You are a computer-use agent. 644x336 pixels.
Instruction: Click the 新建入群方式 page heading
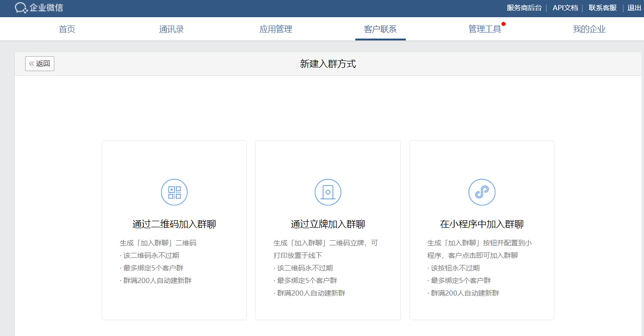(x=328, y=64)
